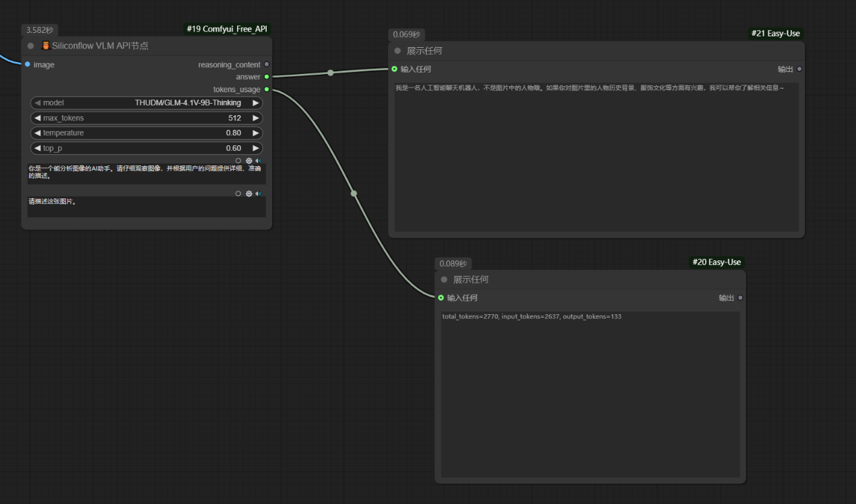Toggle collapse dot on node #21 展示任何

point(397,51)
